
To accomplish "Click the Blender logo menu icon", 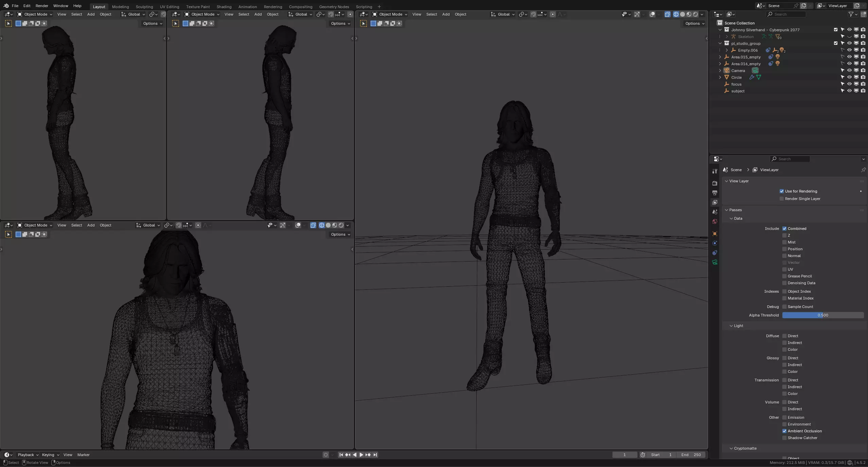I will click(6, 6).
